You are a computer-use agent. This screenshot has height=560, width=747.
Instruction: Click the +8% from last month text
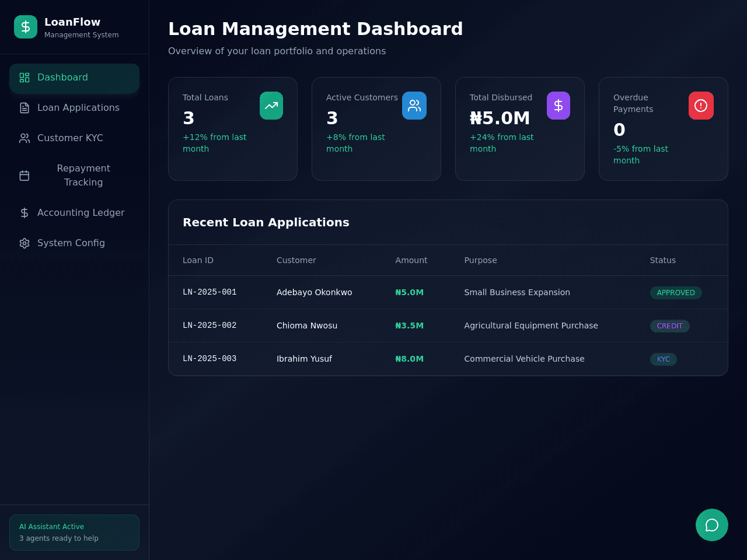[x=355, y=143]
